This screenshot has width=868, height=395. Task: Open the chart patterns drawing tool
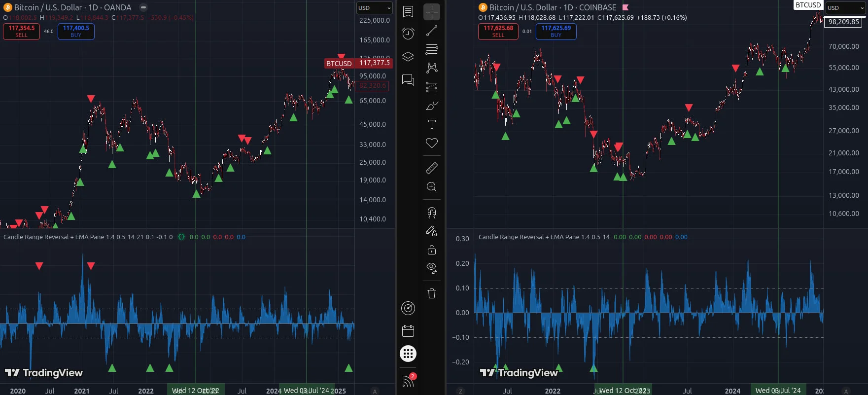pos(432,68)
